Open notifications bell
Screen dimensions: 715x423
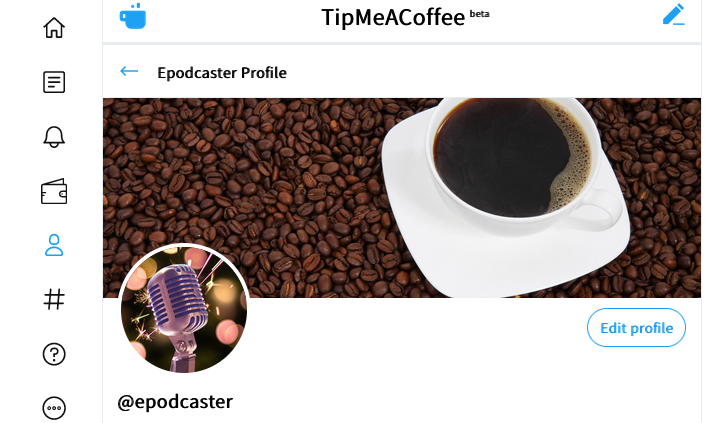(54, 136)
